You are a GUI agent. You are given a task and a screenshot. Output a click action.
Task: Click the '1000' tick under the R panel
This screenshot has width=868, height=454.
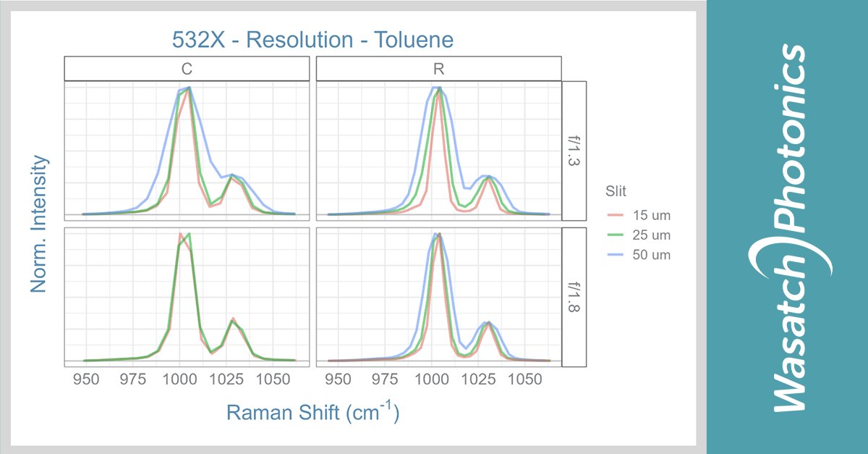coord(431,379)
